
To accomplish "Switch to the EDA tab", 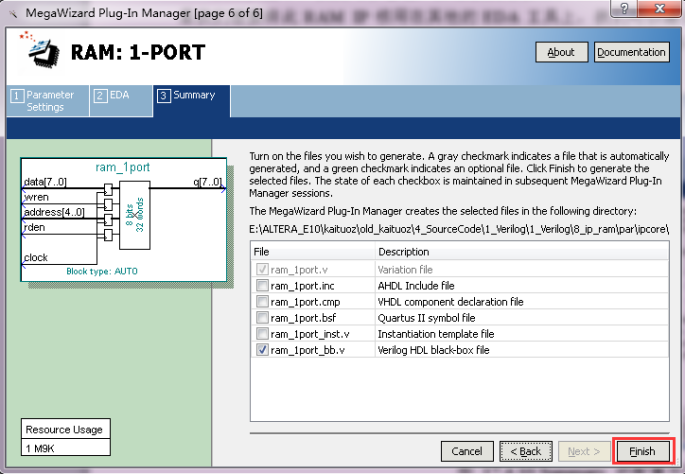I will click(x=121, y=101).
